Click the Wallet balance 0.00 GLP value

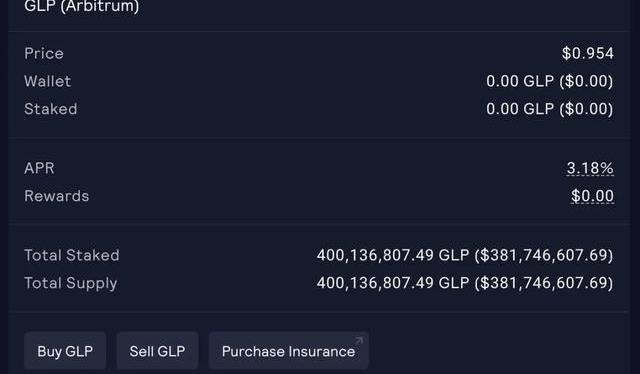coord(549,81)
